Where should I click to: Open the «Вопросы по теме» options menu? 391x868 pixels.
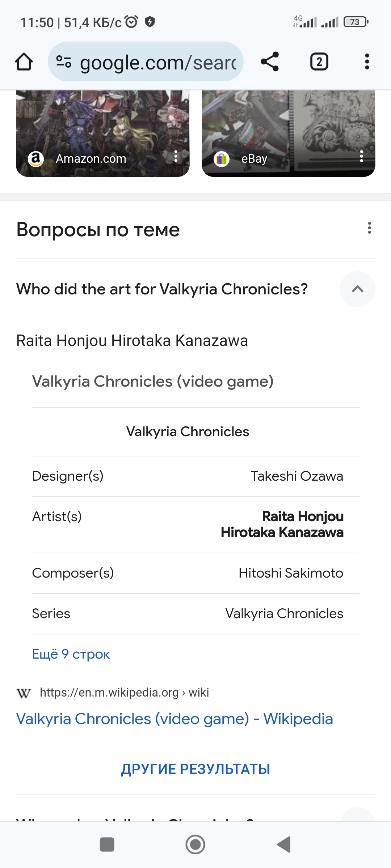click(x=369, y=228)
